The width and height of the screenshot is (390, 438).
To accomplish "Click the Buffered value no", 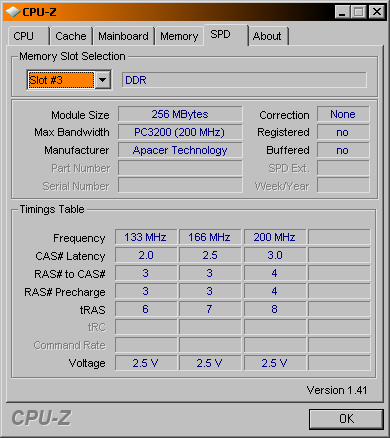I will 343,150.
